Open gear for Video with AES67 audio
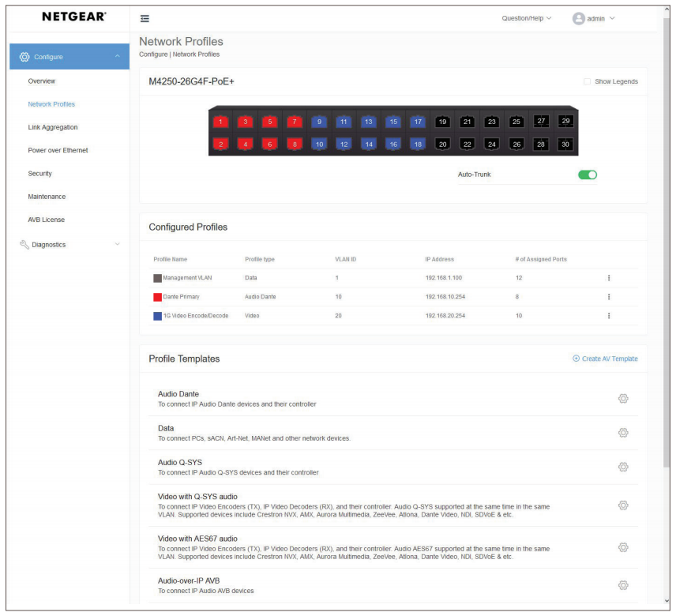Image resolution: width=676 pixels, height=616 pixels. 623,547
